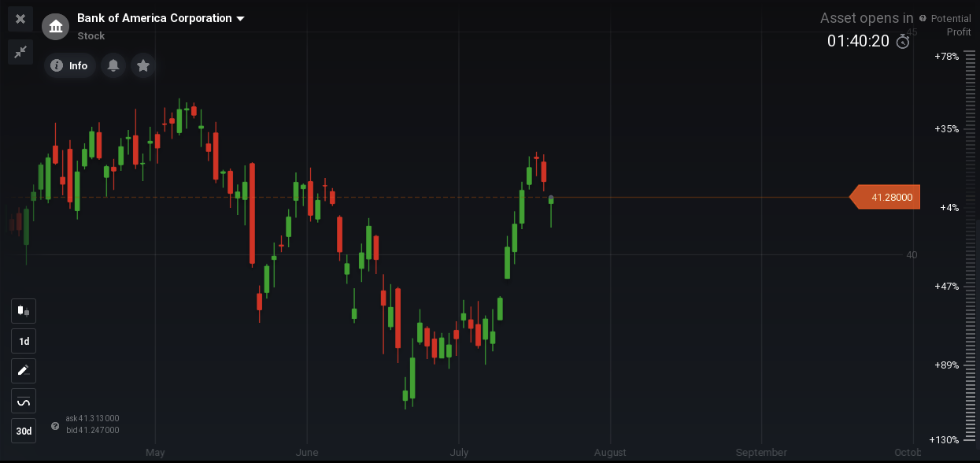Image resolution: width=980 pixels, height=463 pixels.
Task: Click the Stock label under asset name
Action: click(x=91, y=36)
